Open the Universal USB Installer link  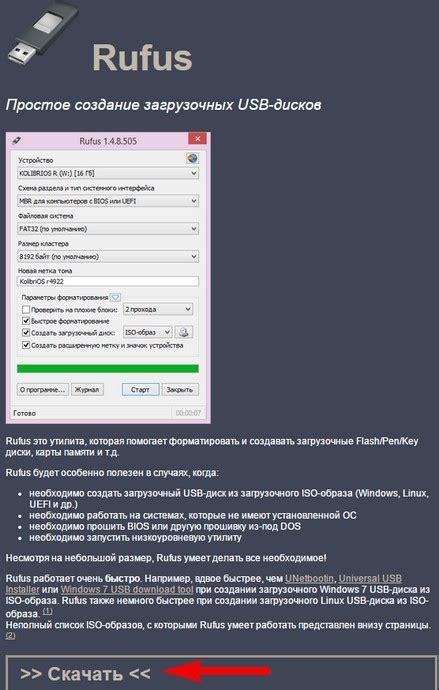[x=370, y=578]
